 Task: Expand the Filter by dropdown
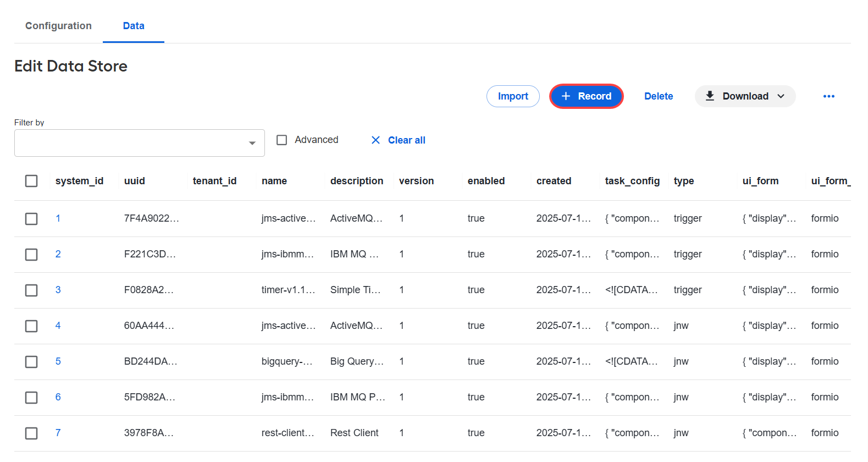pos(140,143)
